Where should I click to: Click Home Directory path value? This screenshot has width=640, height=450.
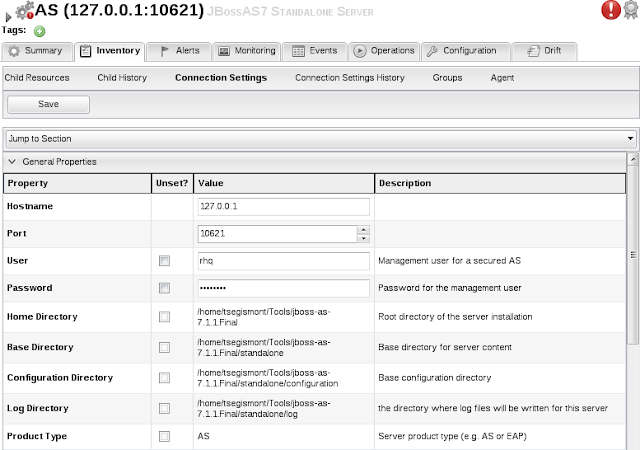coord(264,317)
